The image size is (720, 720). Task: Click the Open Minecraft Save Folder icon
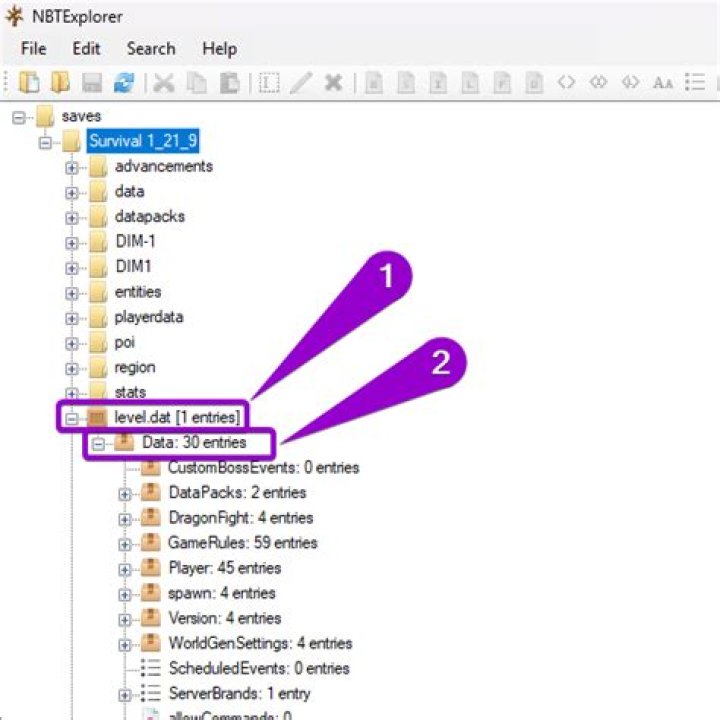point(60,83)
